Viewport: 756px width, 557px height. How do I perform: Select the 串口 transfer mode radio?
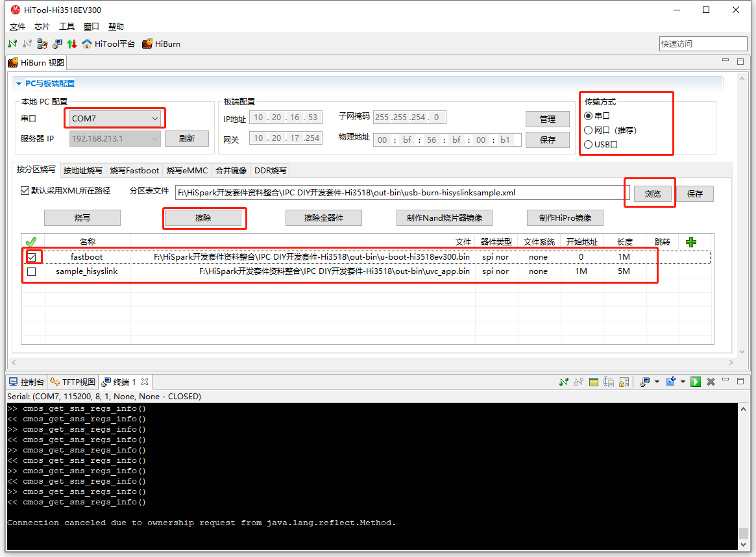click(x=588, y=116)
